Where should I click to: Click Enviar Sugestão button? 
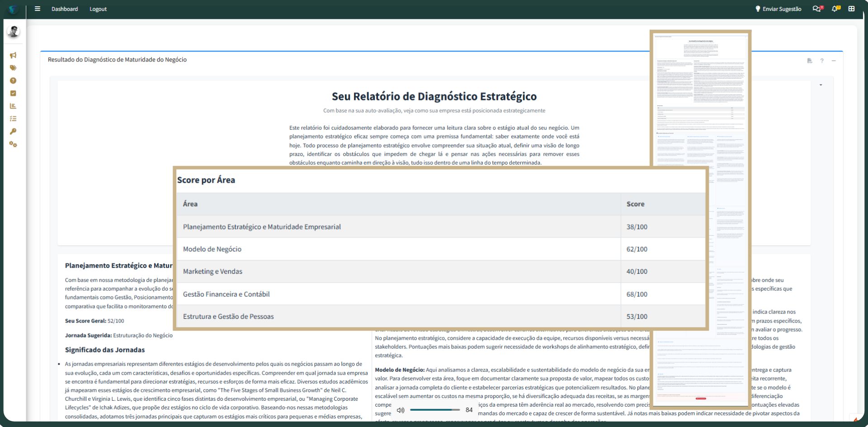tap(778, 9)
